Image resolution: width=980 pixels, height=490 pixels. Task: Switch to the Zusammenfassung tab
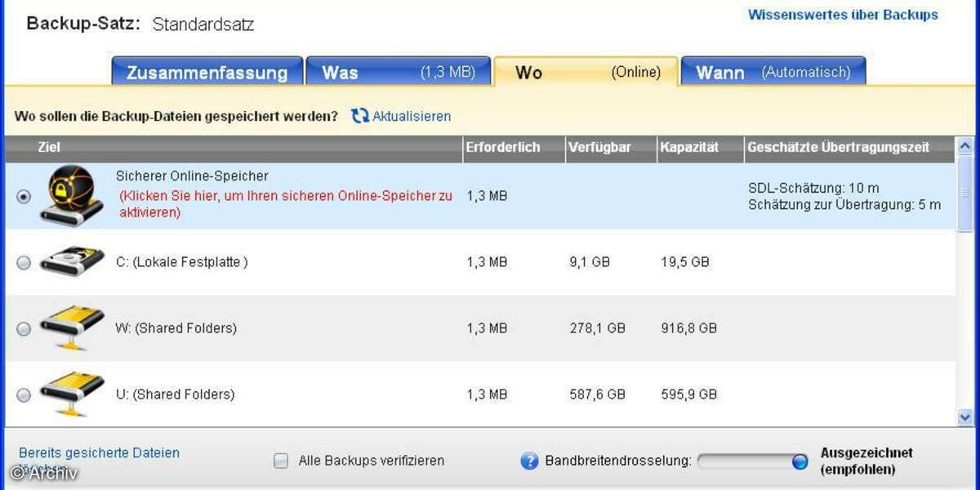(x=207, y=72)
